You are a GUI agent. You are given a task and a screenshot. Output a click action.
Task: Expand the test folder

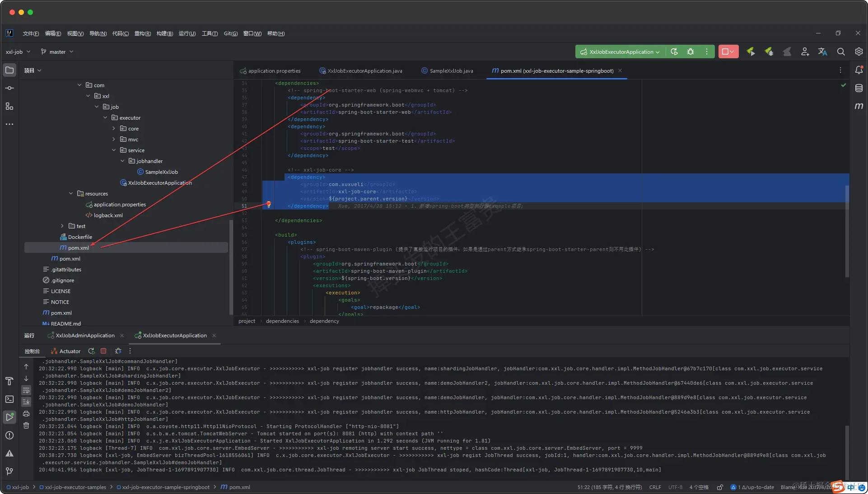tap(62, 226)
